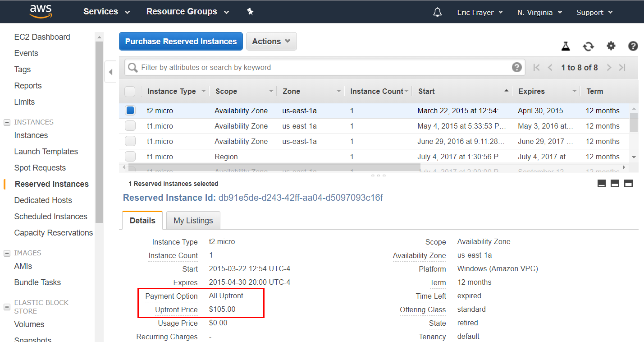Collapse the IMAGES sidebar section
This screenshot has height=342, width=644.
pyautogui.click(x=7, y=253)
